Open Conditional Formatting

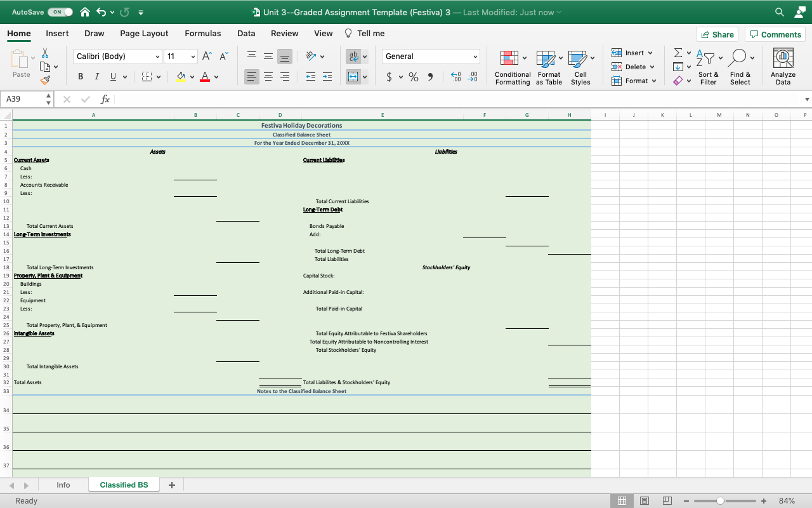coord(513,67)
